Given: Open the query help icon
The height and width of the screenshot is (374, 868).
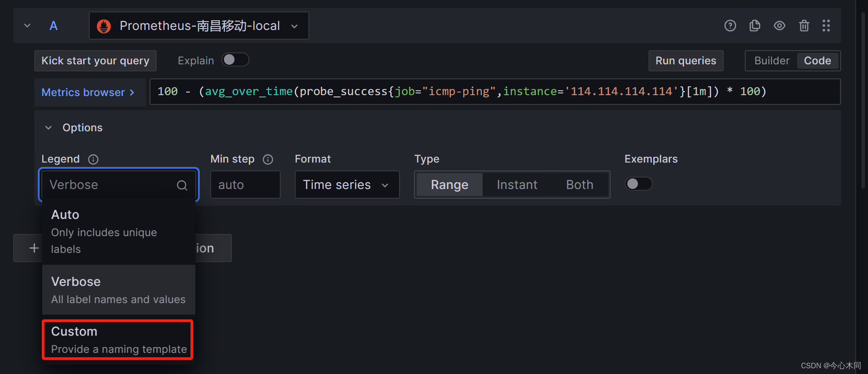Looking at the screenshot, I should pos(730,26).
